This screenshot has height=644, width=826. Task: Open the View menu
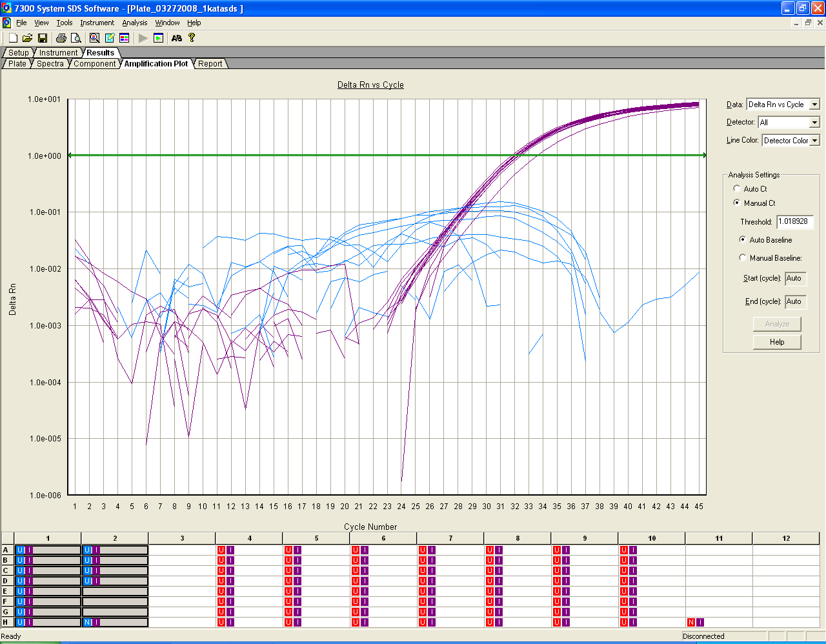41,23
